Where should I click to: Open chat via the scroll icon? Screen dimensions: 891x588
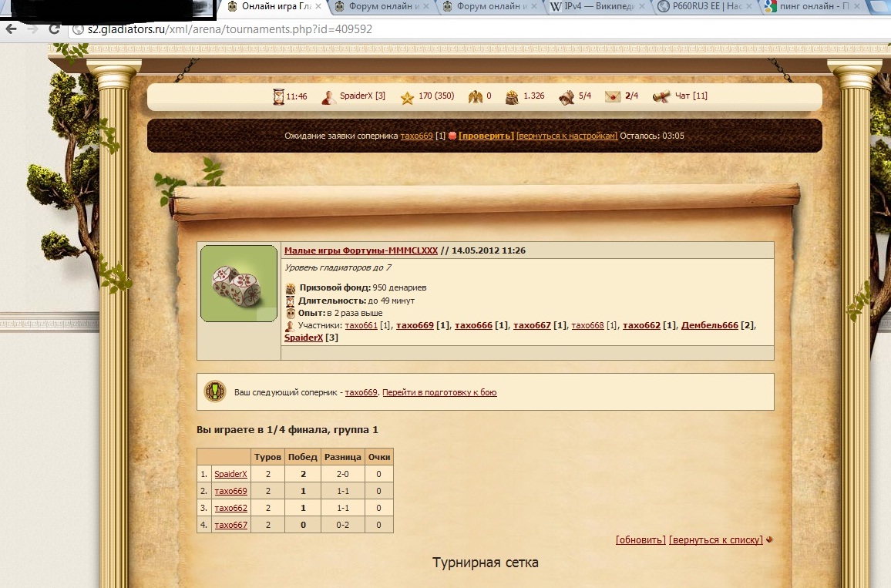tap(662, 96)
